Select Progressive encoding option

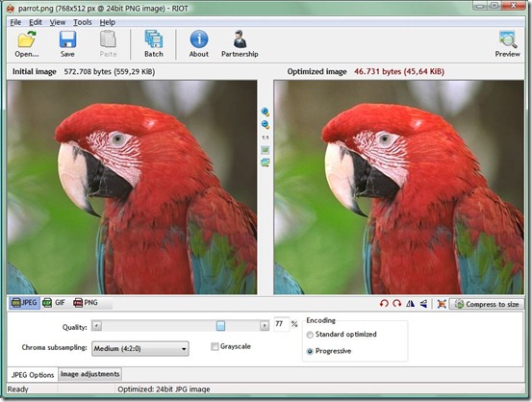[310, 351]
